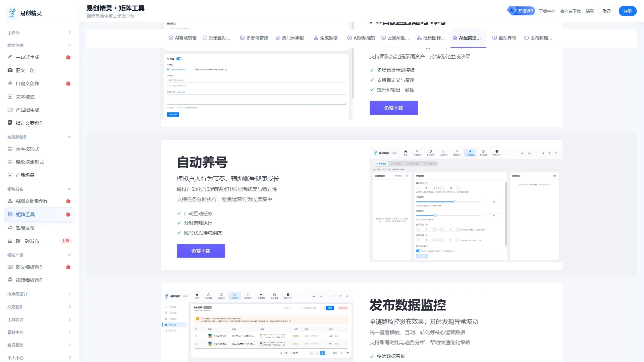Switch to the 发布数据 tab
The image size is (644, 362).
coord(538,38)
